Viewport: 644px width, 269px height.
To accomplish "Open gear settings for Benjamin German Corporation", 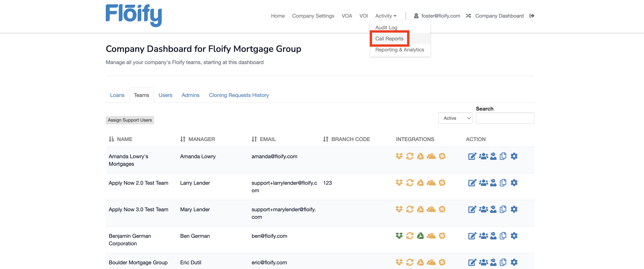I will click(x=514, y=236).
